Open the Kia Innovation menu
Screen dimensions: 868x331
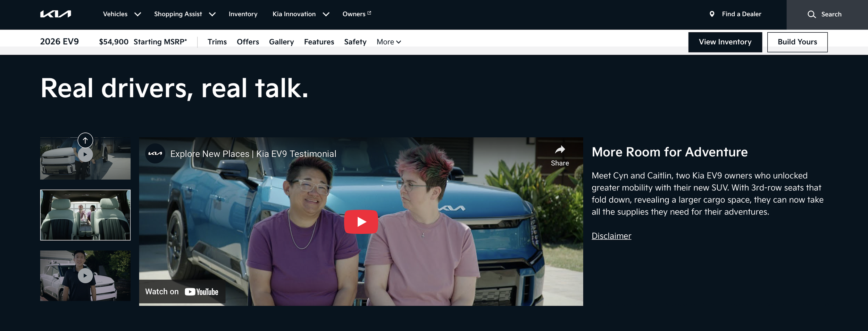click(294, 14)
